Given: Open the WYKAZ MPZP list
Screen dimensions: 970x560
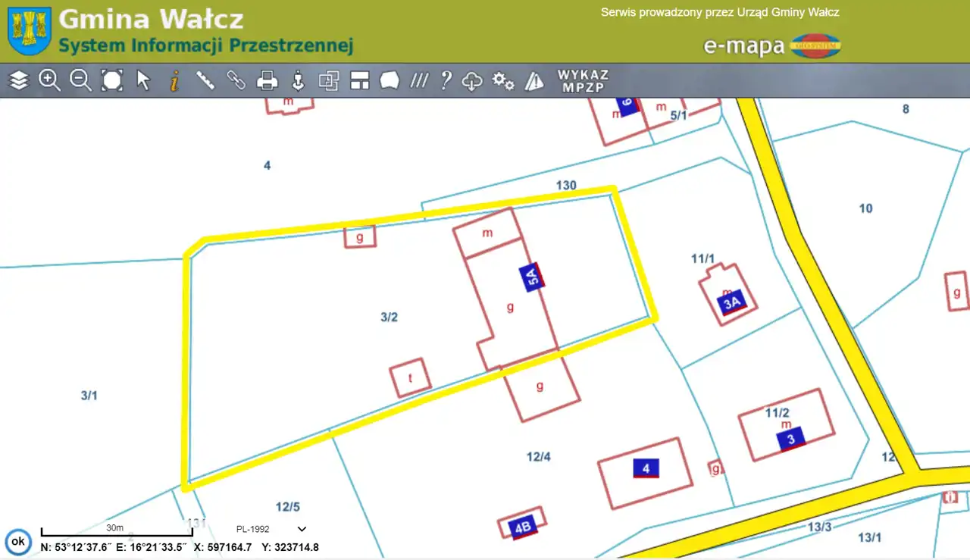Looking at the screenshot, I should 583,80.
